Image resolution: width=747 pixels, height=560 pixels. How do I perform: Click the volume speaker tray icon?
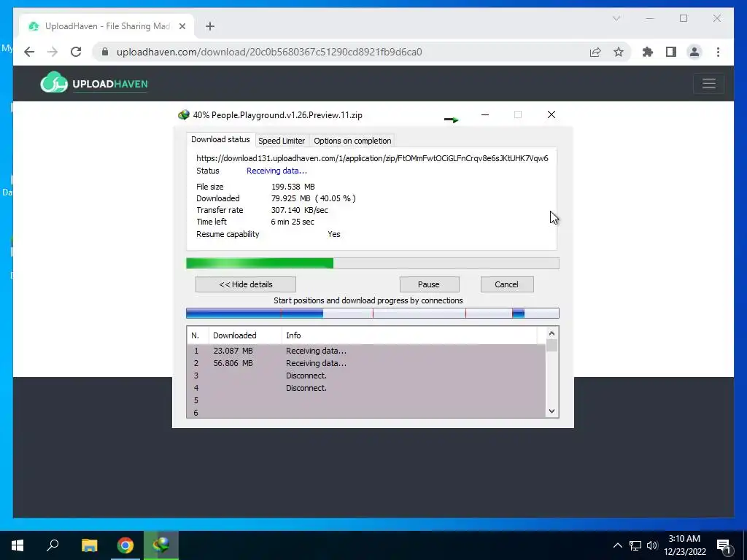tap(652, 545)
